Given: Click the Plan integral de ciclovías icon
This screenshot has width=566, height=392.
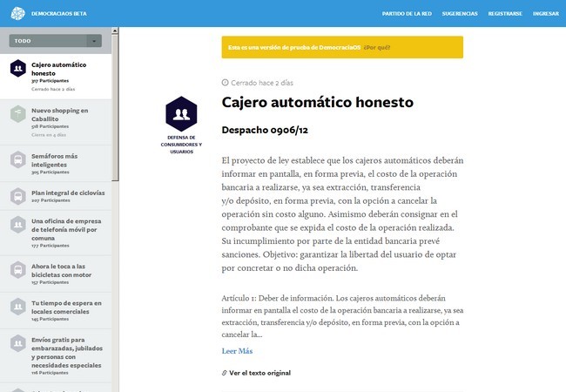Looking at the screenshot, I should [x=18, y=196].
